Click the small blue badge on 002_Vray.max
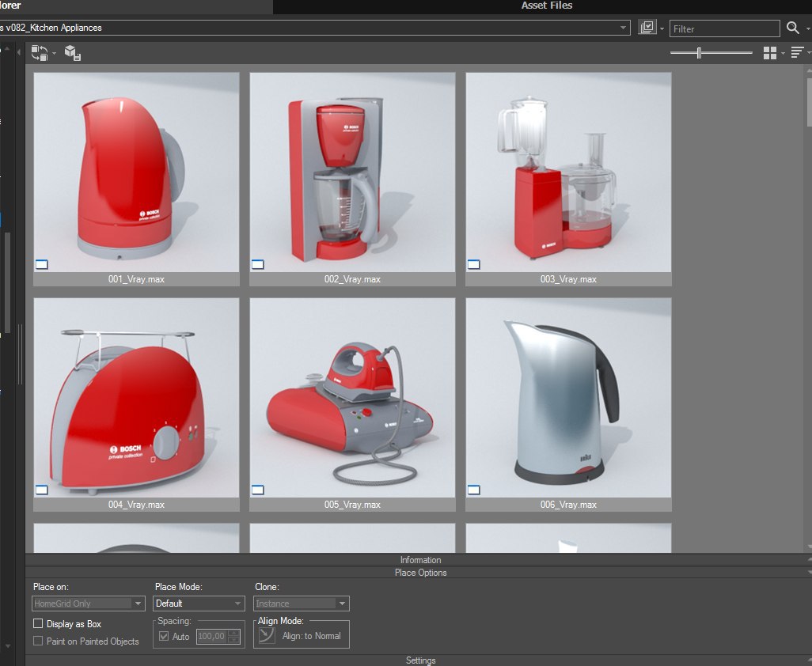Viewport: 812px width, 666px height. point(257,265)
